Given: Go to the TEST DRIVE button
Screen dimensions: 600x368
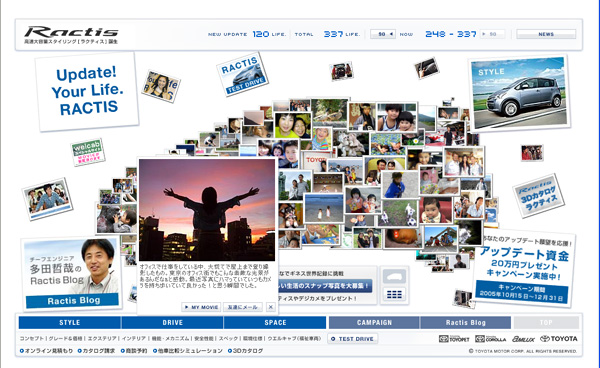Looking at the screenshot, I should click(x=352, y=339).
